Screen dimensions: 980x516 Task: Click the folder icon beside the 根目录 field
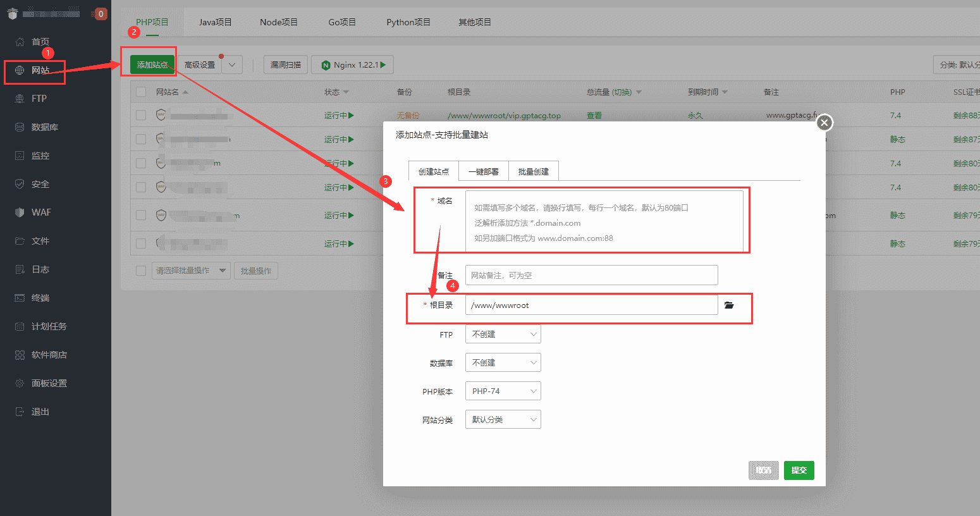pos(729,305)
